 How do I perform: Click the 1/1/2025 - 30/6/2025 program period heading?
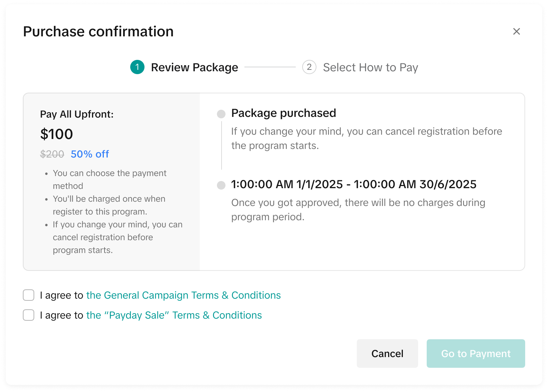(354, 184)
